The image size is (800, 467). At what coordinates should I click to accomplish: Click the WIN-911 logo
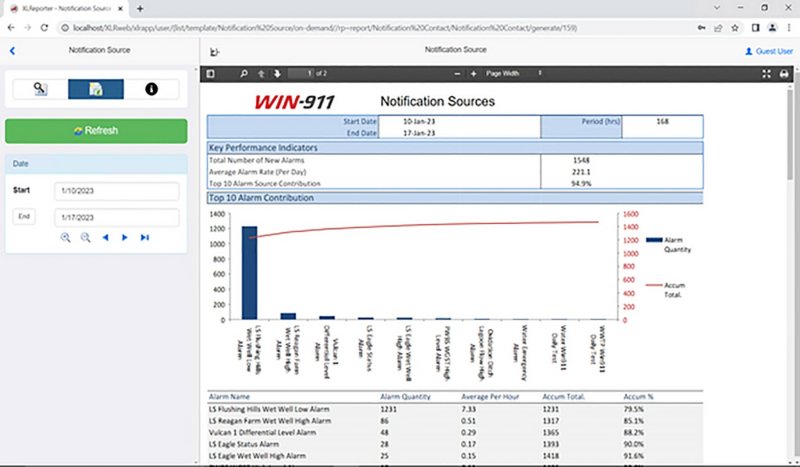294,102
